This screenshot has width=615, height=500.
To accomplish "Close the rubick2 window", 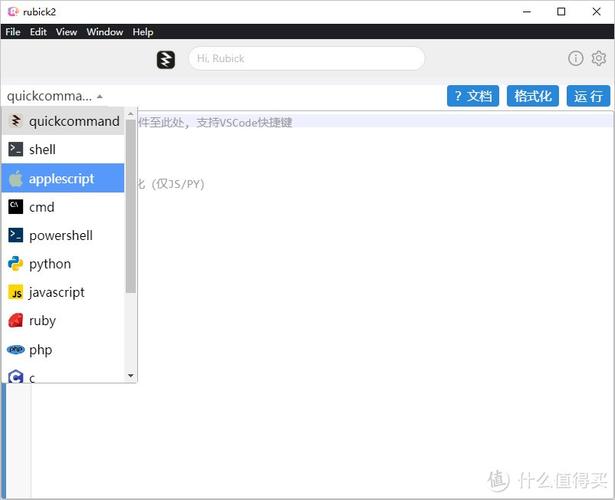I will pyautogui.click(x=596, y=12).
